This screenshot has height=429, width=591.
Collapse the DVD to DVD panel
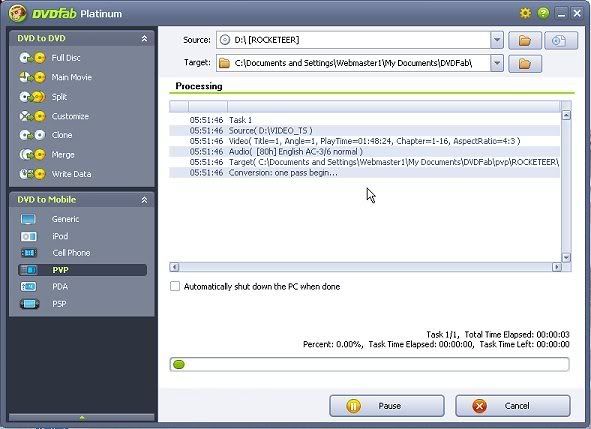click(x=144, y=38)
